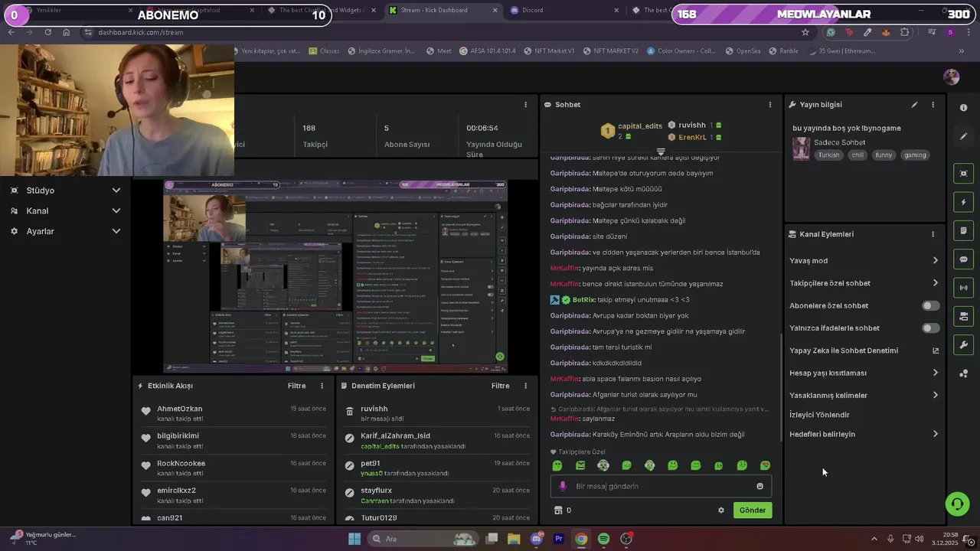This screenshot has height=551, width=980.
Task: Click İzleyici Yönlendir option
Action: [819, 415]
